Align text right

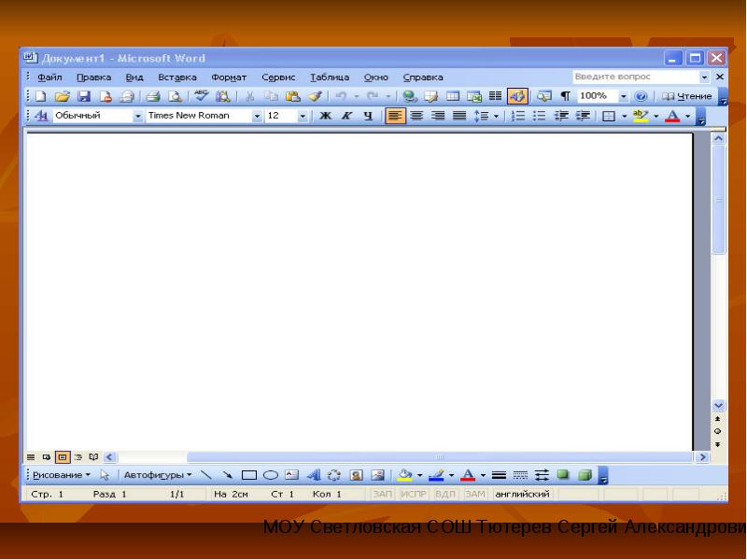tap(438, 116)
